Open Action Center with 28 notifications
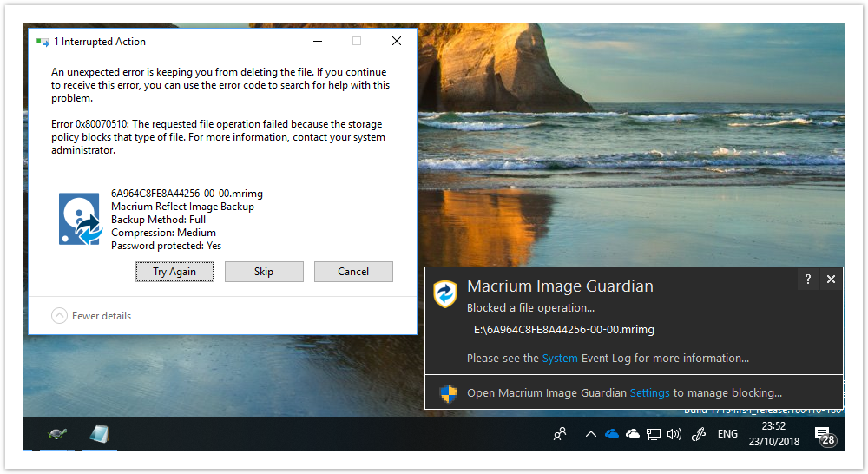Viewport: 868px width, 474px height. tap(825, 435)
